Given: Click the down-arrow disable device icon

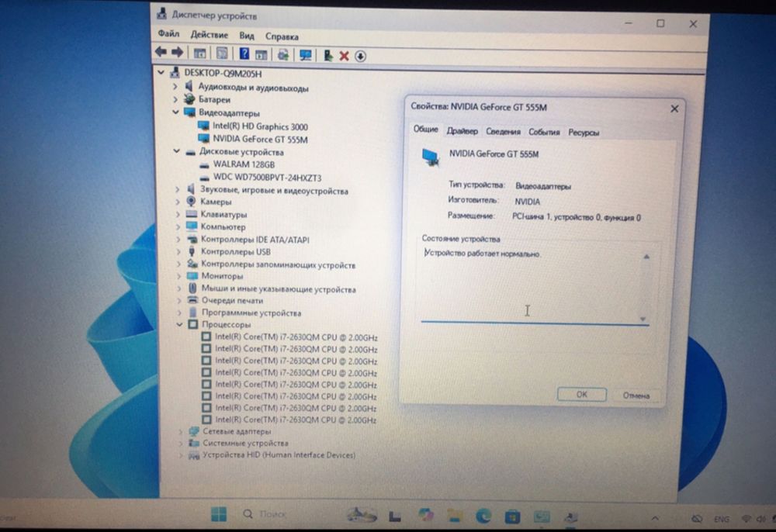Looking at the screenshot, I should pyautogui.click(x=360, y=57).
